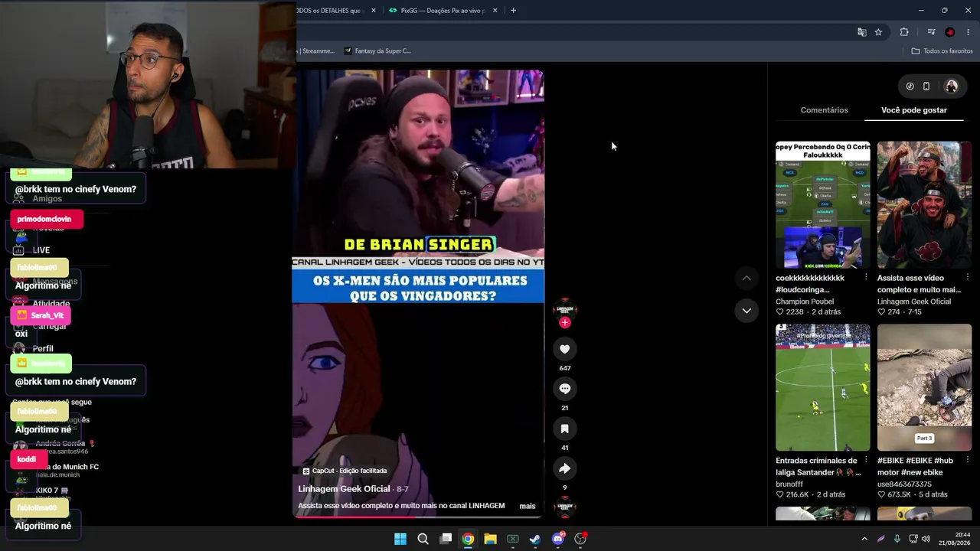
Task: Open the spinning sound disc below share
Action: 564,507
